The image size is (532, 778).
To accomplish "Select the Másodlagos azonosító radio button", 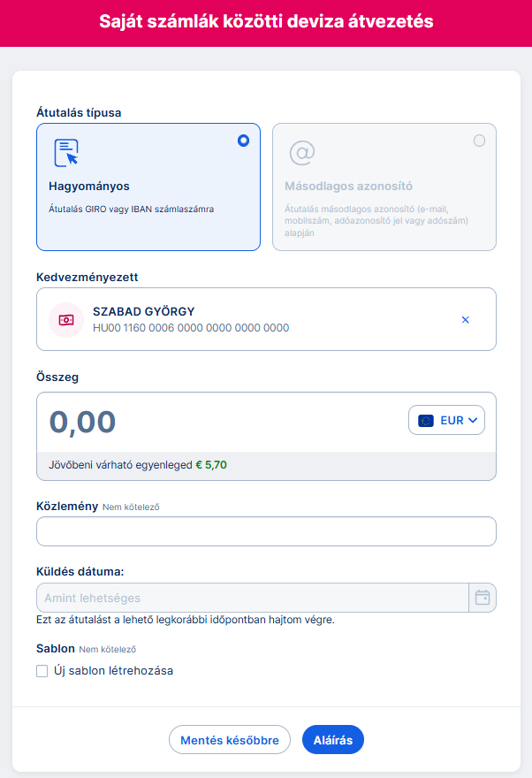I will coord(479,141).
